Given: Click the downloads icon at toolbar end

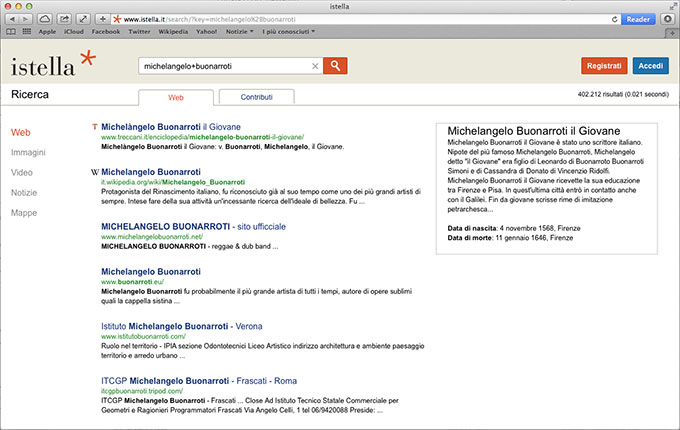Looking at the screenshot, I should (668, 19).
